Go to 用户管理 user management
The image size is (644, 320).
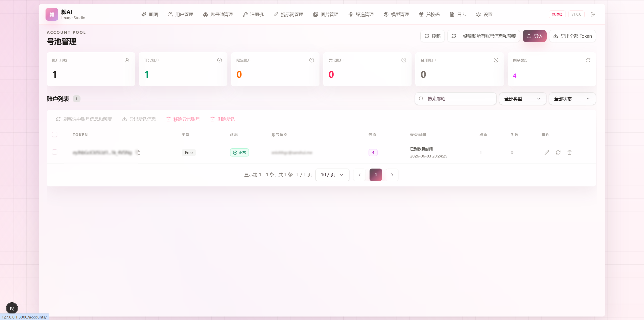point(181,14)
